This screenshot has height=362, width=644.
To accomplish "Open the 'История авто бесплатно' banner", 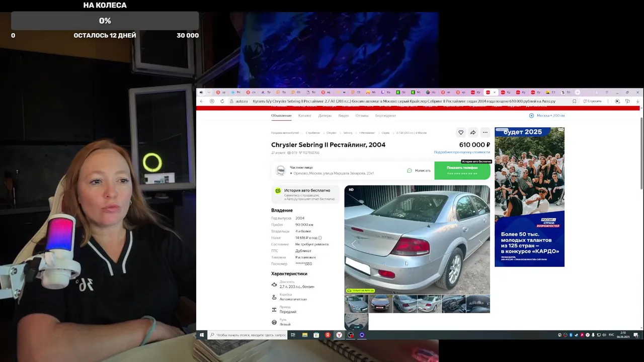I will [x=305, y=194].
